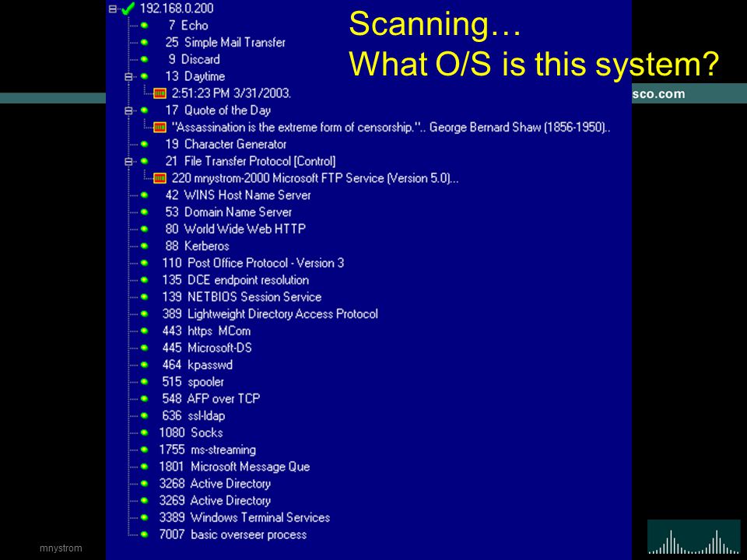The height and width of the screenshot is (560, 747).
Task: Click the green dot for 25 Simple Mail Transfer
Action: point(145,42)
